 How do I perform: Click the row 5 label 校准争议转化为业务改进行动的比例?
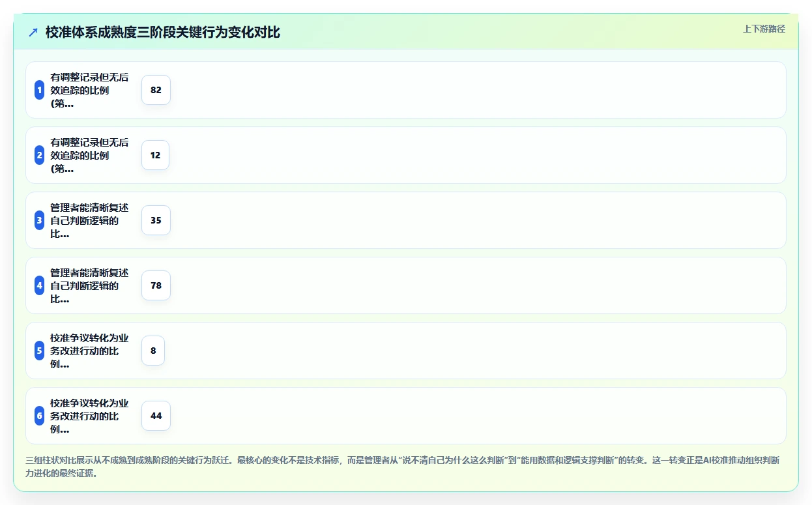(x=89, y=351)
